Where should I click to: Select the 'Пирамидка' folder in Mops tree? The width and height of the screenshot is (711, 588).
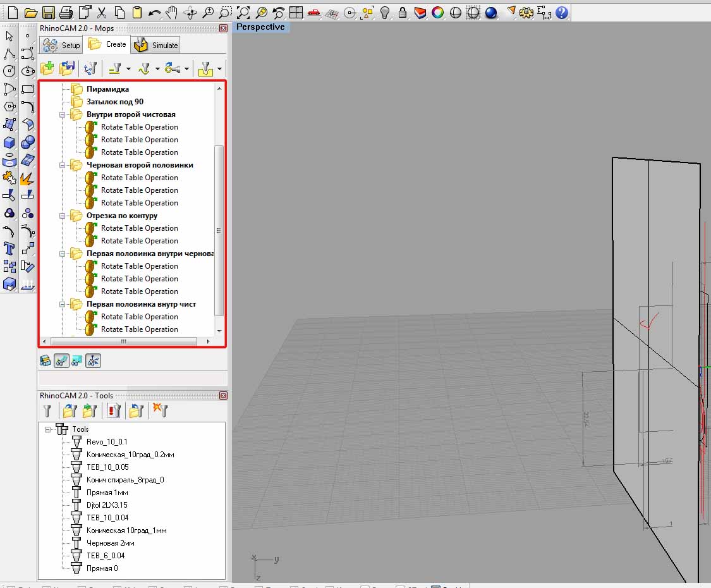[x=107, y=89]
